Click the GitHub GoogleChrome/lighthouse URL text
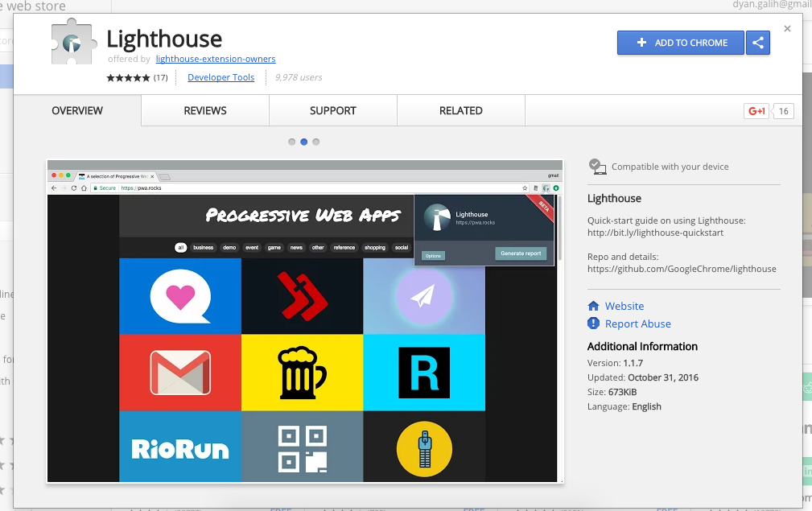 682,269
